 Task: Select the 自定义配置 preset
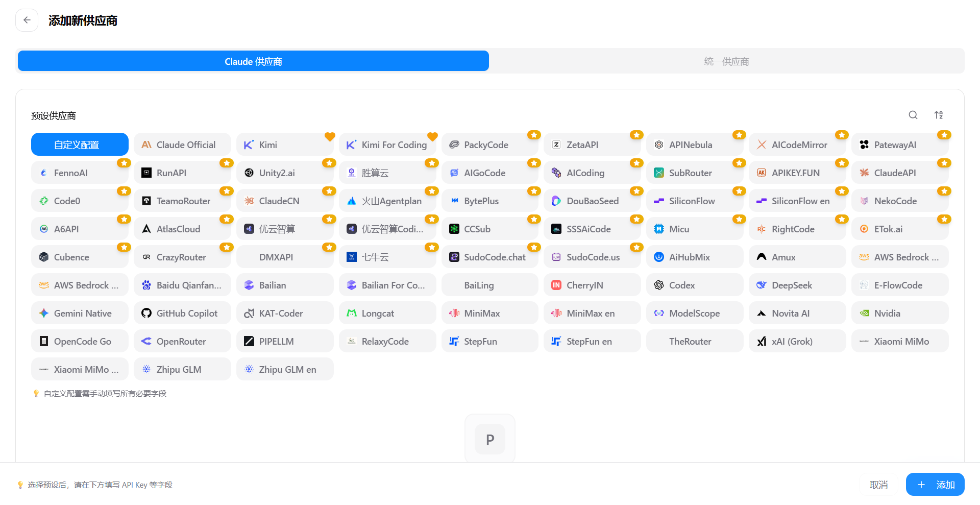point(80,145)
